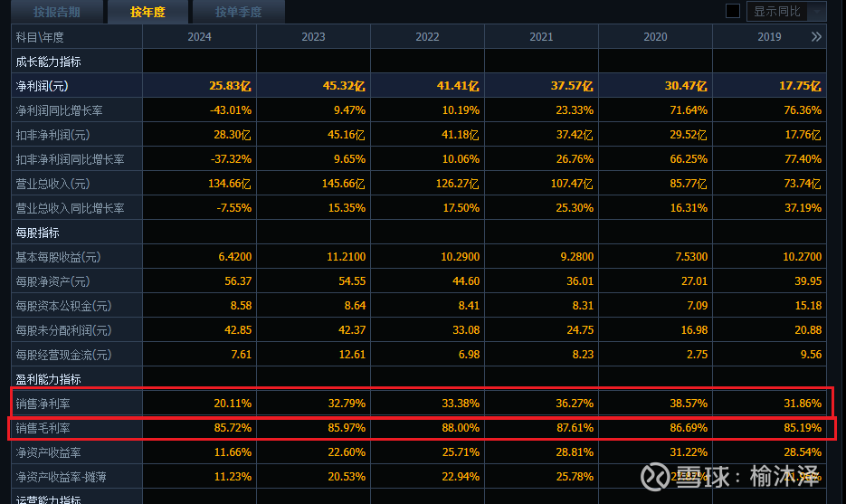Image resolution: width=846 pixels, height=504 pixels.
Task: Click the 盈利能力指标 section header
Action: point(49,379)
